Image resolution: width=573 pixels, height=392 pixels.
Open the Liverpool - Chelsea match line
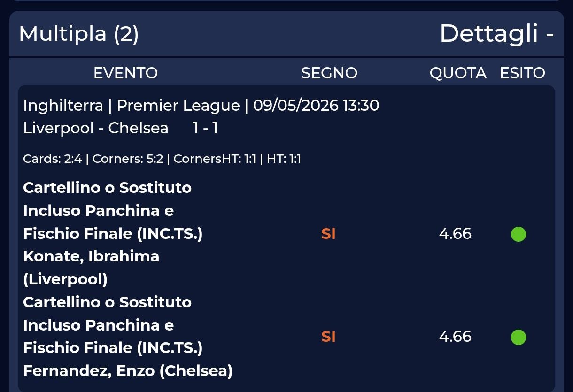click(x=96, y=128)
